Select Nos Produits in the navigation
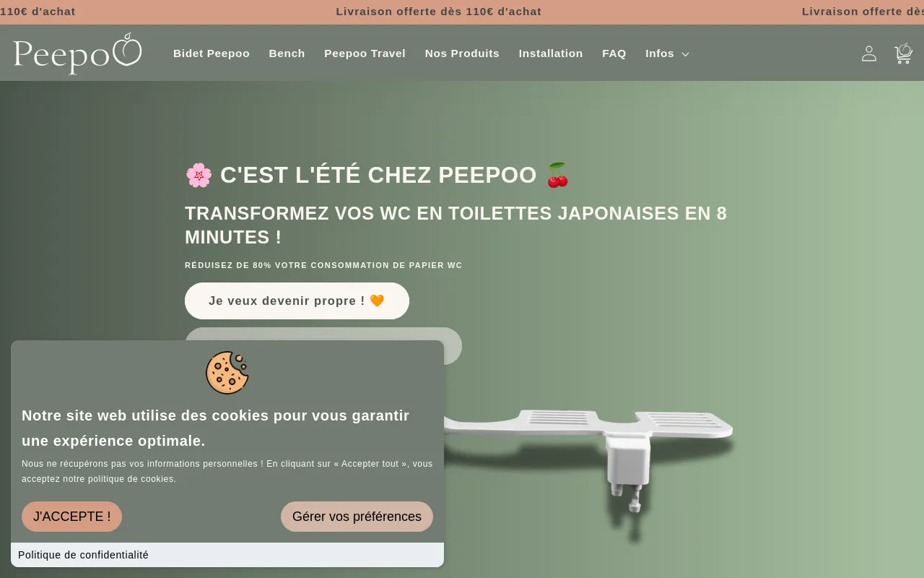 coord(462,53)
